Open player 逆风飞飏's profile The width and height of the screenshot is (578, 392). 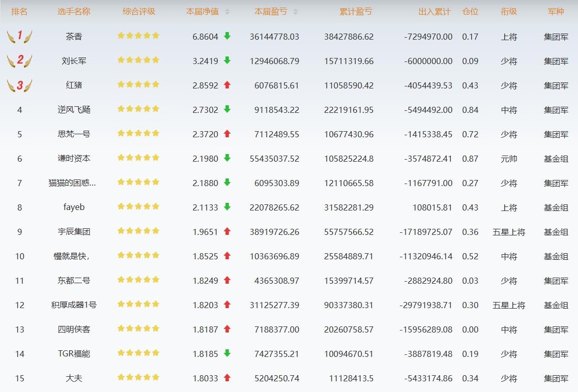click(74, 110)
